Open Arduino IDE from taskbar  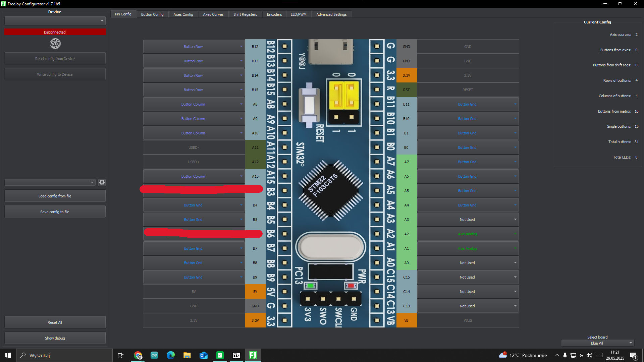154,355
